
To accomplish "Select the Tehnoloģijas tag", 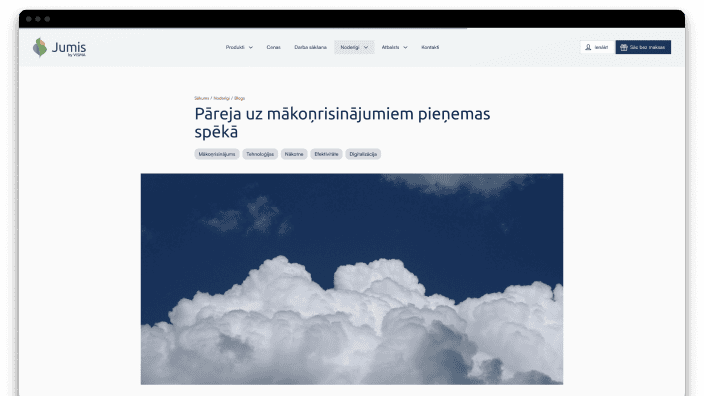I will pyautogui.click(x=260, y=154).
